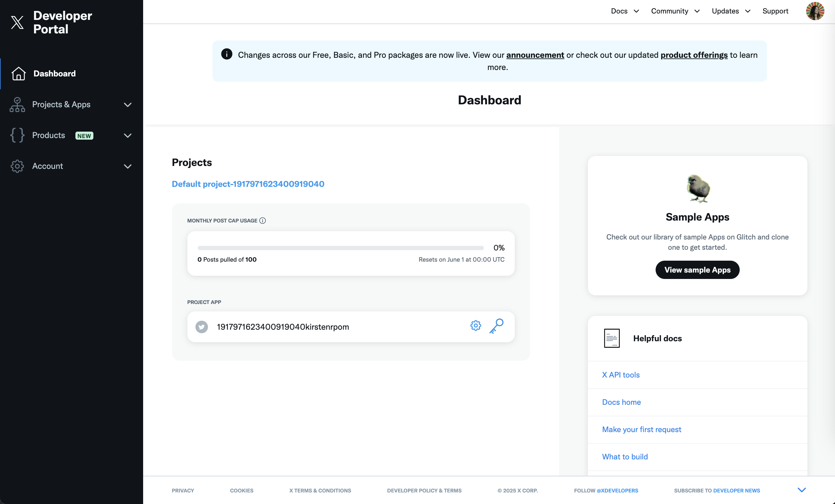Click the Dashboard home icon
Screen dimensions: 835x504
tap(18, 74)
